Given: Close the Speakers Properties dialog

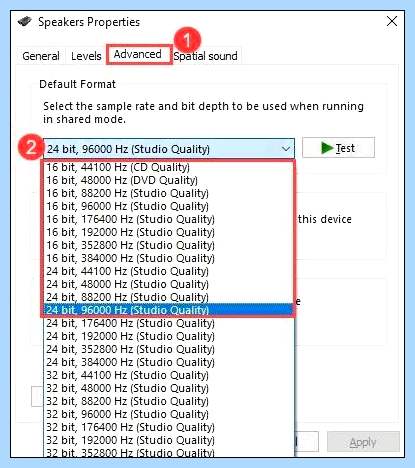Looking at the screenshot, I should point(392,21).
